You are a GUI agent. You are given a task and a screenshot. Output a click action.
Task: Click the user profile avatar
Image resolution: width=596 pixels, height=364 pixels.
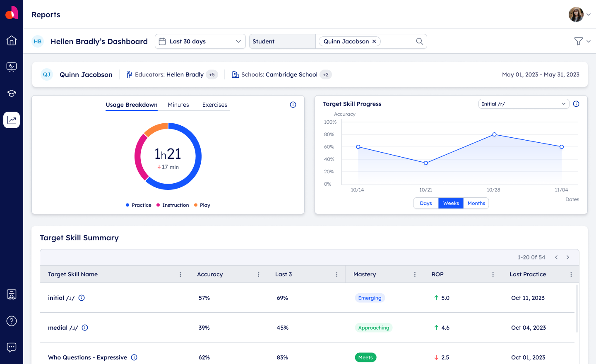[x=576, y=14]
